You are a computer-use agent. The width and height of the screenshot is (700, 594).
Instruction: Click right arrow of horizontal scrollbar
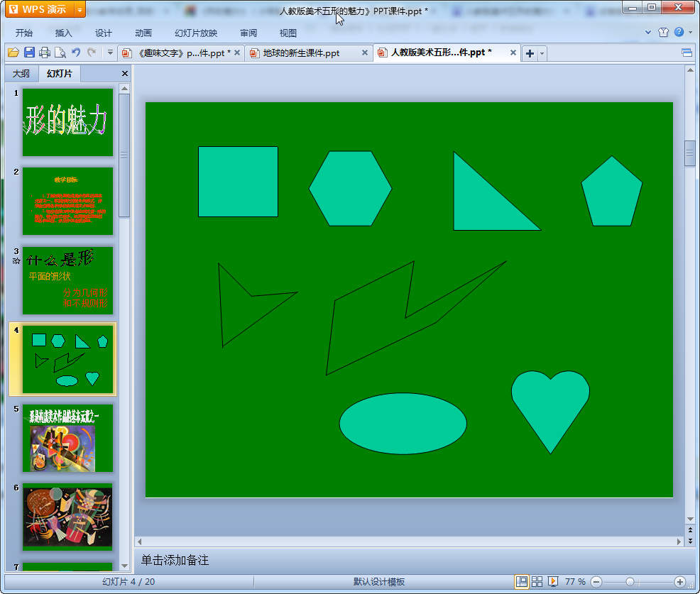(679, 541)
